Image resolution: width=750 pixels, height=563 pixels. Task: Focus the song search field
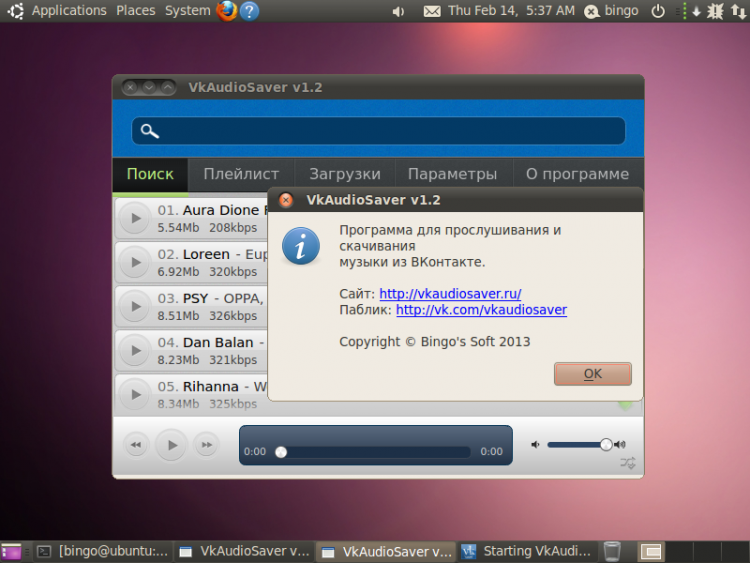pos(378,131)
